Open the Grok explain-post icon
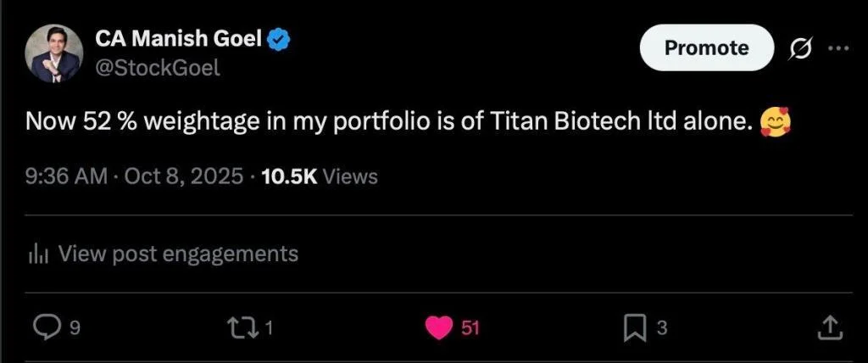The width and height of the screenshot is (868, 363). pyautogui.click(x=799, y=48)
